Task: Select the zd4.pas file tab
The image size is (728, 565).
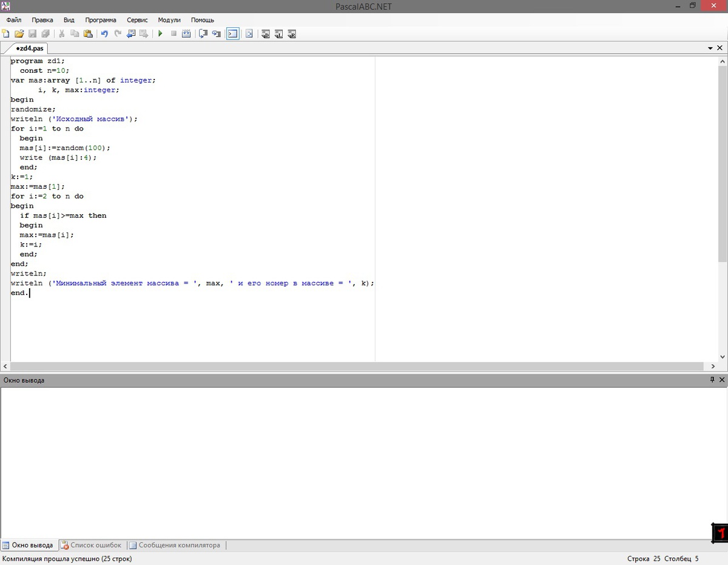Action: click(x=29, y=48)
